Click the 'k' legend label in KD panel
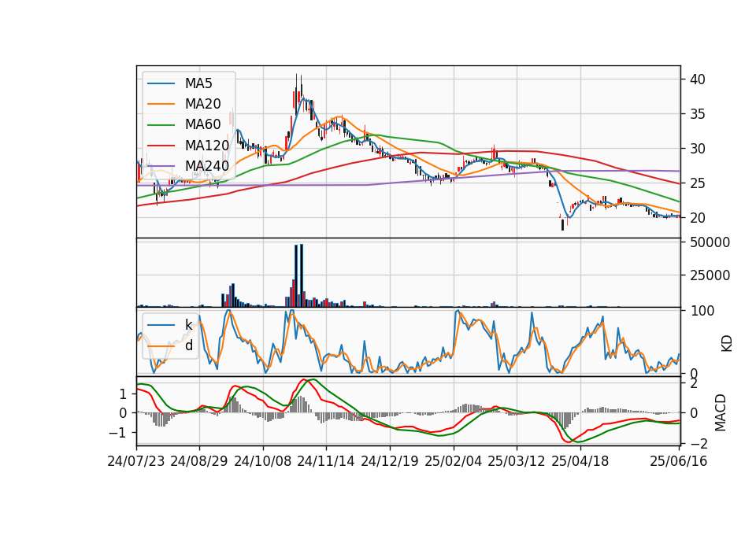 click(x=188, y=325)
